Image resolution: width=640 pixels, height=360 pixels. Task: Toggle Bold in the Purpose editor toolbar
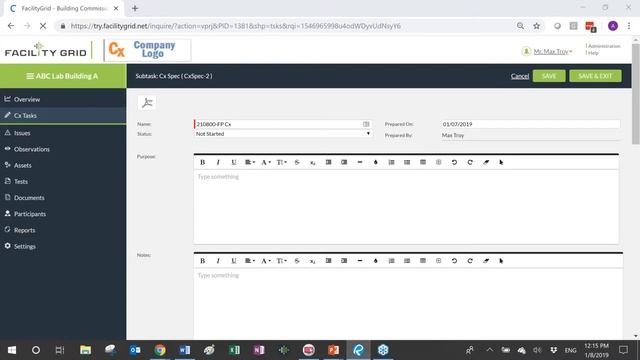(202, 162)
